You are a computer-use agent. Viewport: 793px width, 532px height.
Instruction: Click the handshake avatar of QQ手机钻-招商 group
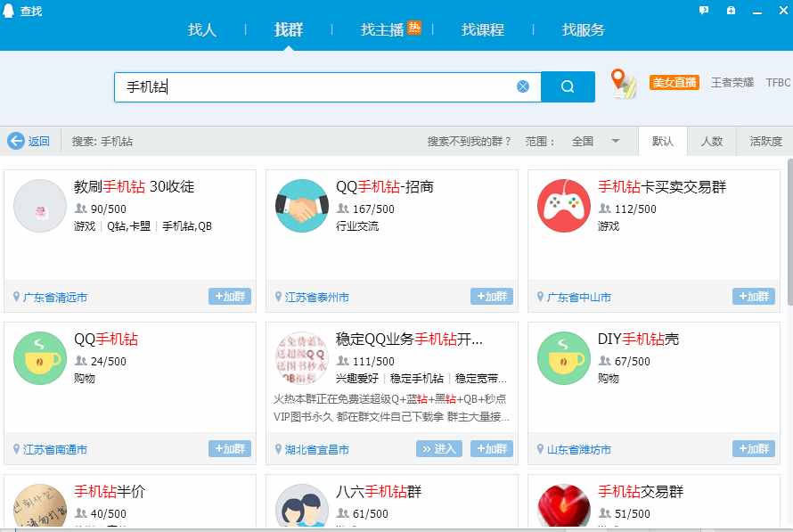[301, 201]
